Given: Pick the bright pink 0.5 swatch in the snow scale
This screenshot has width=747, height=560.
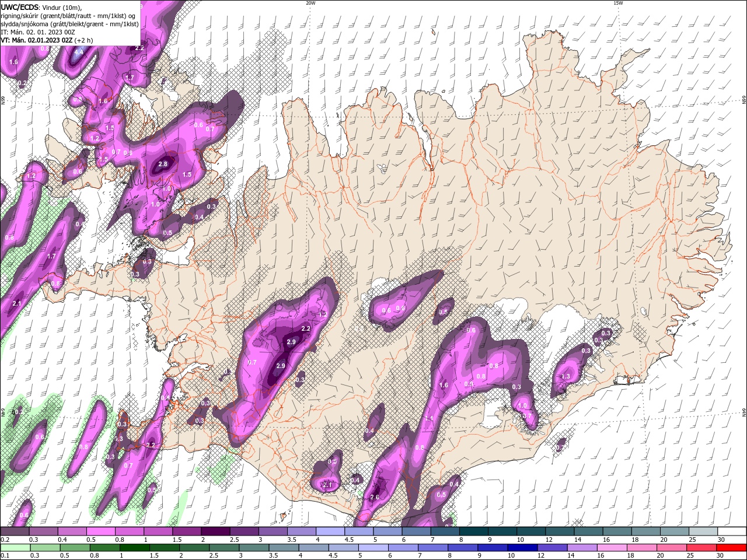Looking at the screenshot, I should 100,531.
